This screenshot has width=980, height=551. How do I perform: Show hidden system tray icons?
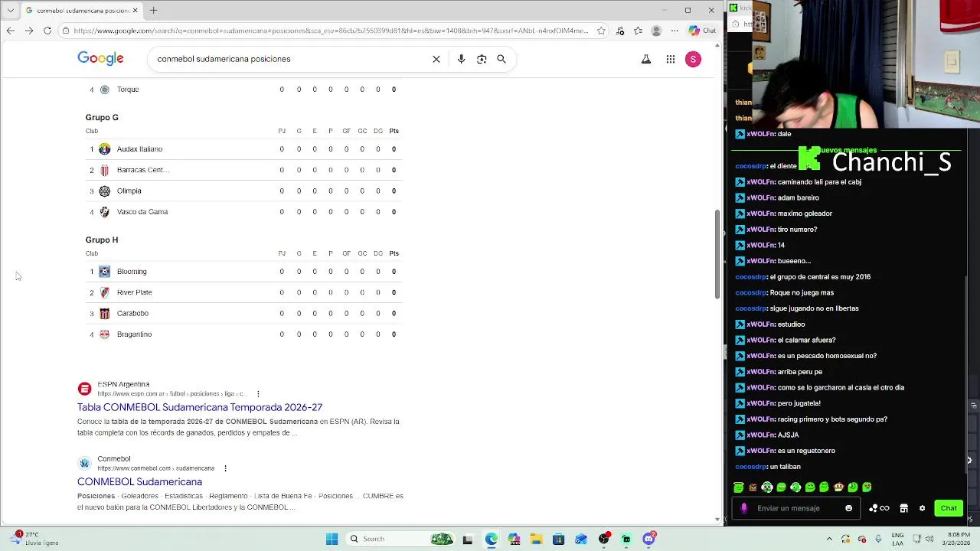pos(829,539)
